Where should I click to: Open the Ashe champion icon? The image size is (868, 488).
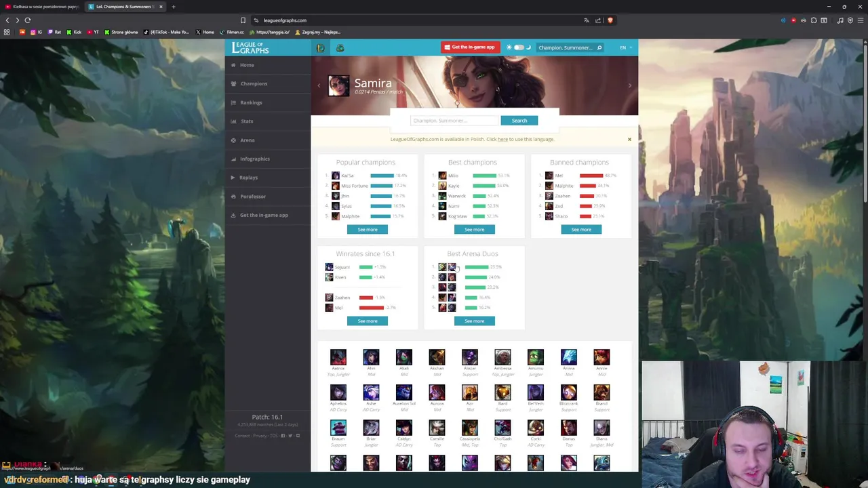pos(371,392)
